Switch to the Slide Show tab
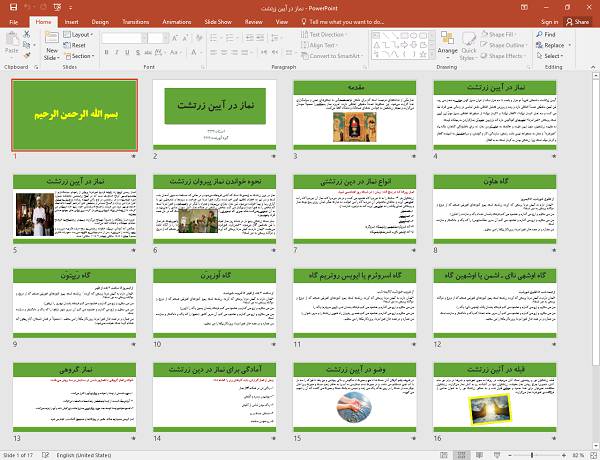Screen dimensions: 600x460 click(218, 22)
